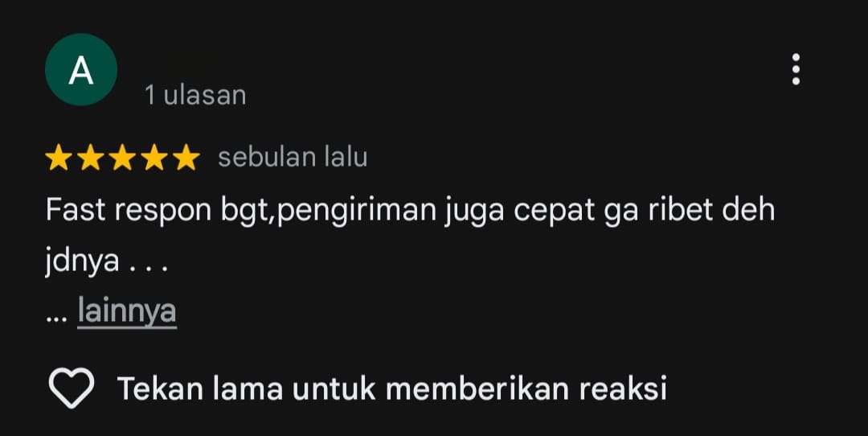Open the three-dot options menu
The width and height of the screenshot is (868, 436).
(796, 69)
